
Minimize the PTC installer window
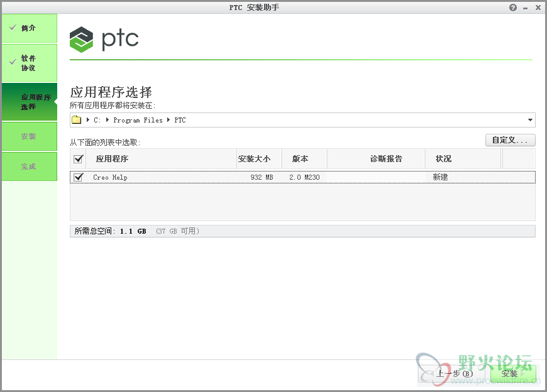pos(526,8)
